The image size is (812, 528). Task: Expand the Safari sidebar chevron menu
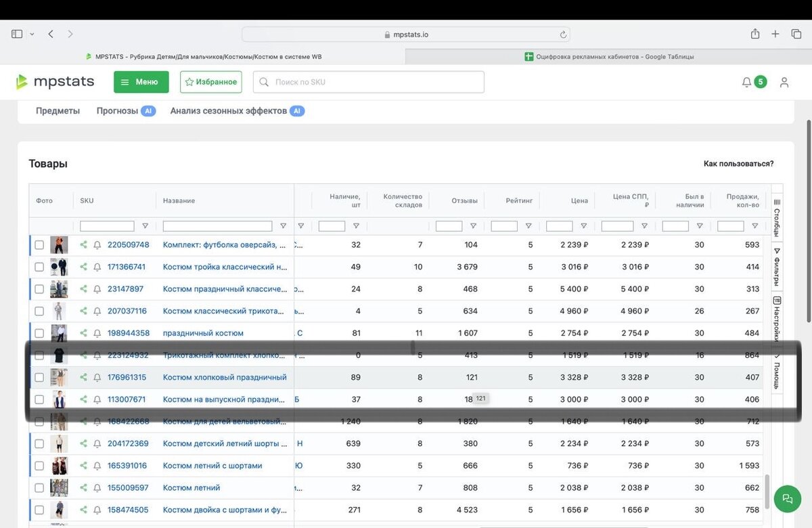pos(31,35)
